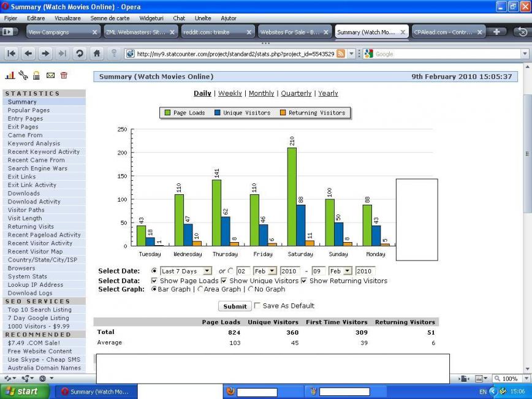The width and height of the screenshot is (532, 399).
Task: Open the zoom 100% dropdown
Action: coord(527,379)
